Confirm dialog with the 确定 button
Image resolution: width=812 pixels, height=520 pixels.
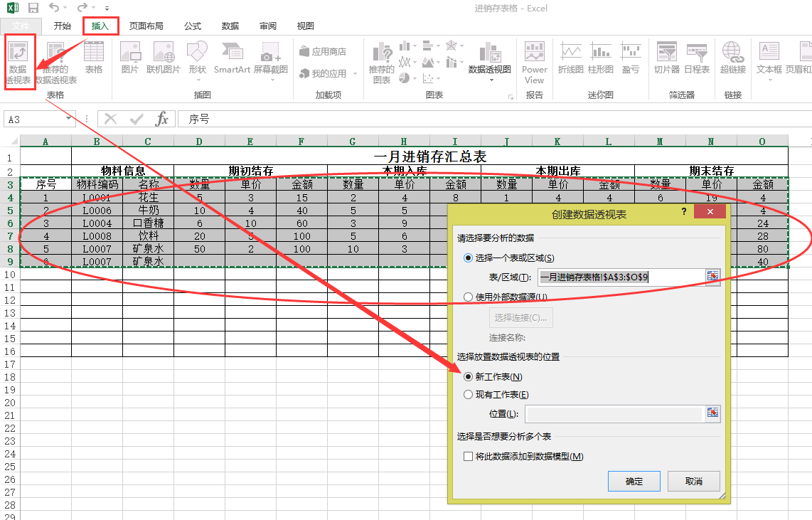(634, 482)
